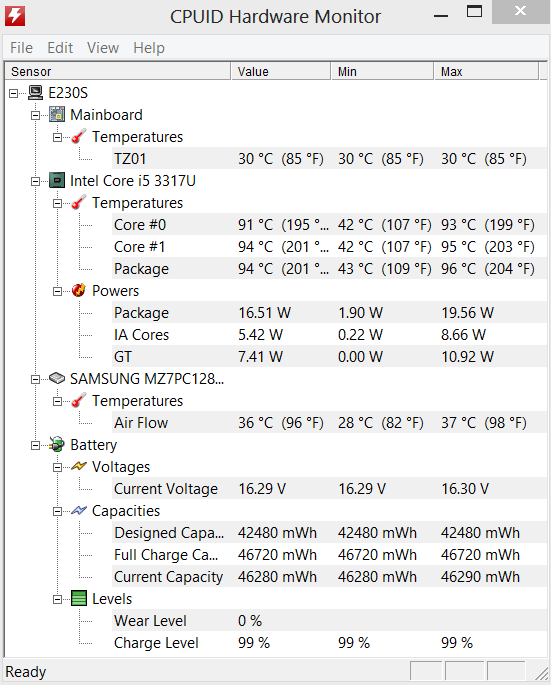Click the green Levels icon
The width and height of the screenshot is (551, 685).
[x=79, y=598]
